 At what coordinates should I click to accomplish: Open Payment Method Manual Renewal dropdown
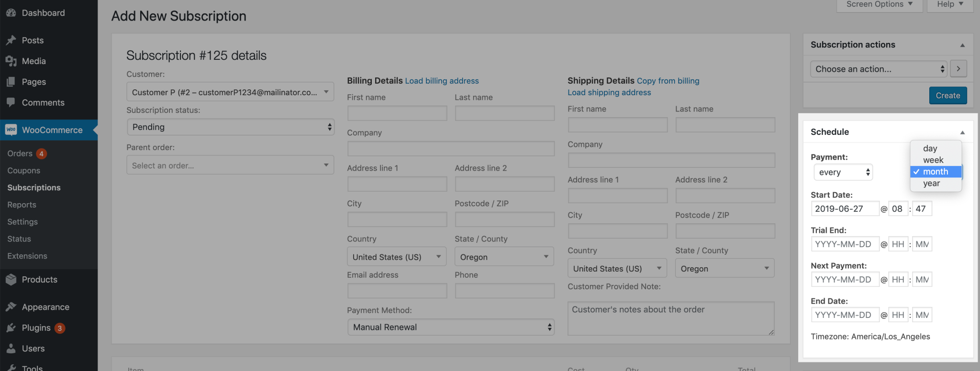tap(451, 327)
